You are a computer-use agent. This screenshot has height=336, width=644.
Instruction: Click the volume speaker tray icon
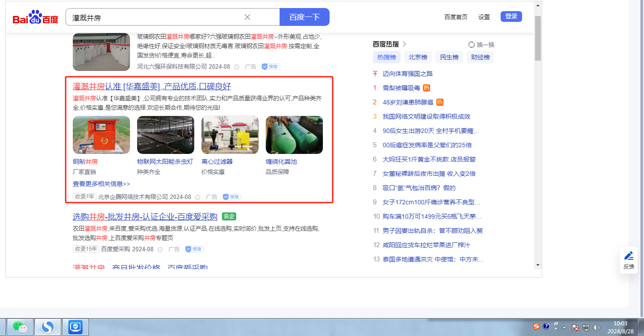(x=596, y=328)
